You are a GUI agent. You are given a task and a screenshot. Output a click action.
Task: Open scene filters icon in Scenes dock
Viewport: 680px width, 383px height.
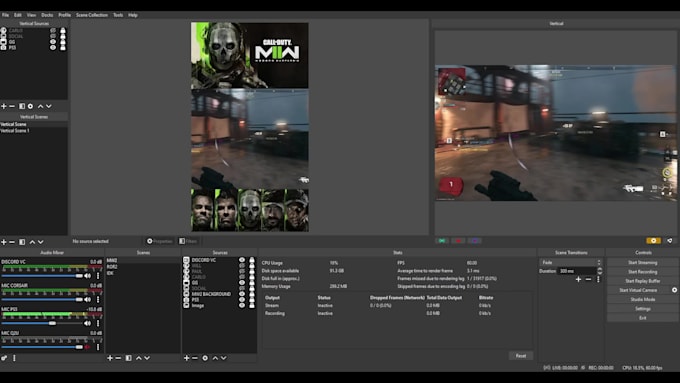[128, 358]
